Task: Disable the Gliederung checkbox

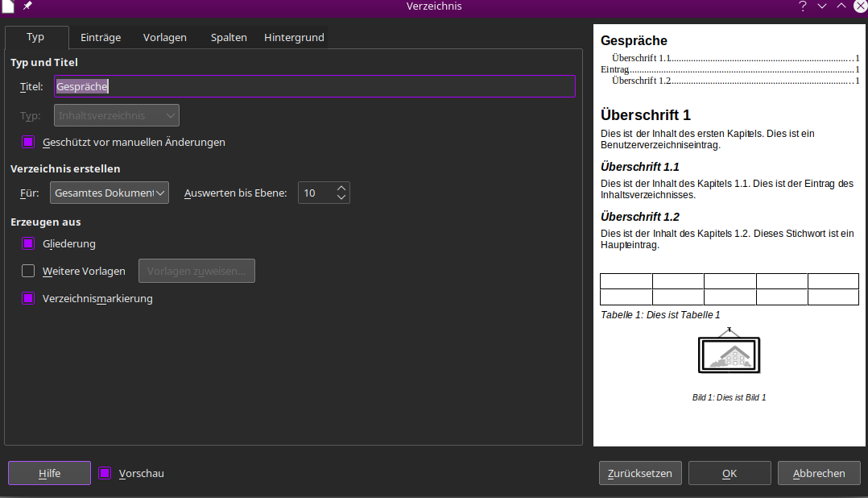Action: 28,243
